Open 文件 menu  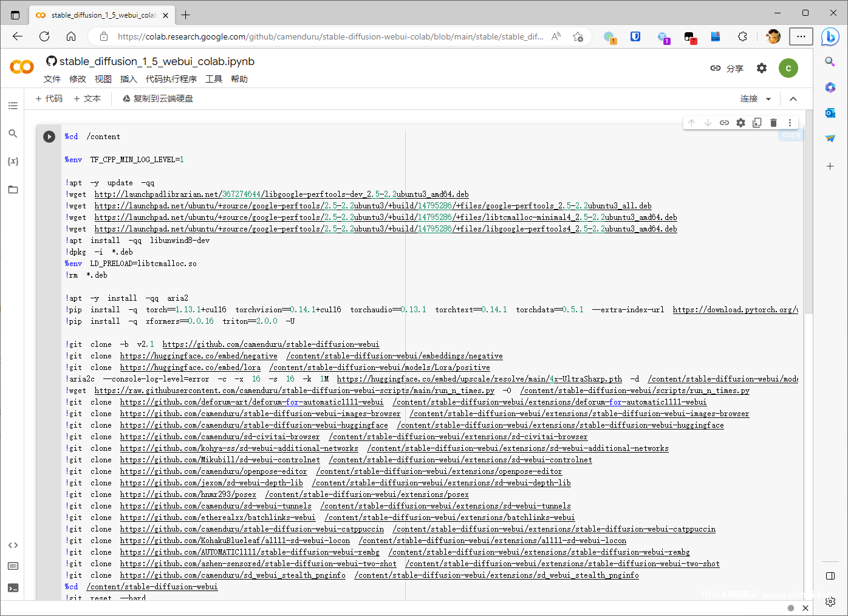[52, 79]
